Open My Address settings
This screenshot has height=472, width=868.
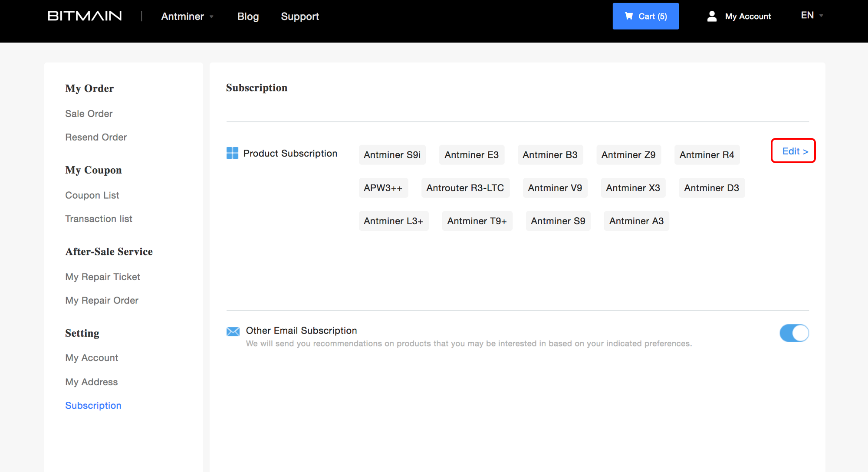coord(91,382)
